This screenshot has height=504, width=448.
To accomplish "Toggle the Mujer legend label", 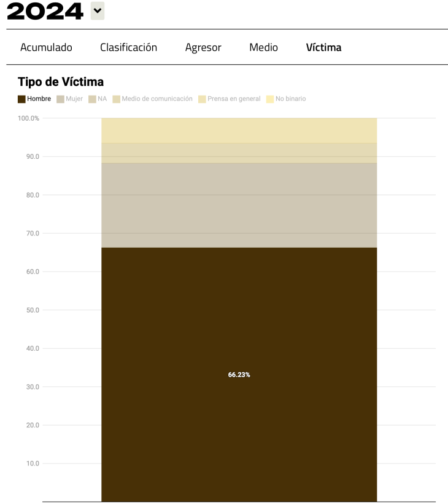I will coord(74,99).
